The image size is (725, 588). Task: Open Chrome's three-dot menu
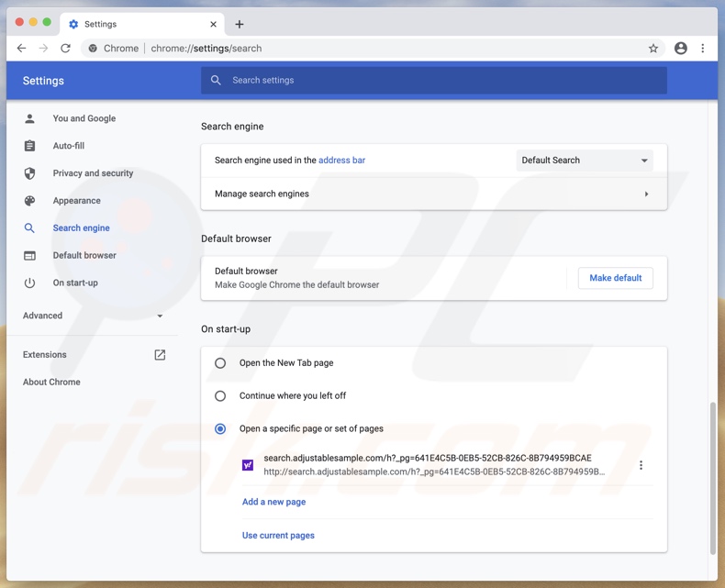click(x=703, y=49)
